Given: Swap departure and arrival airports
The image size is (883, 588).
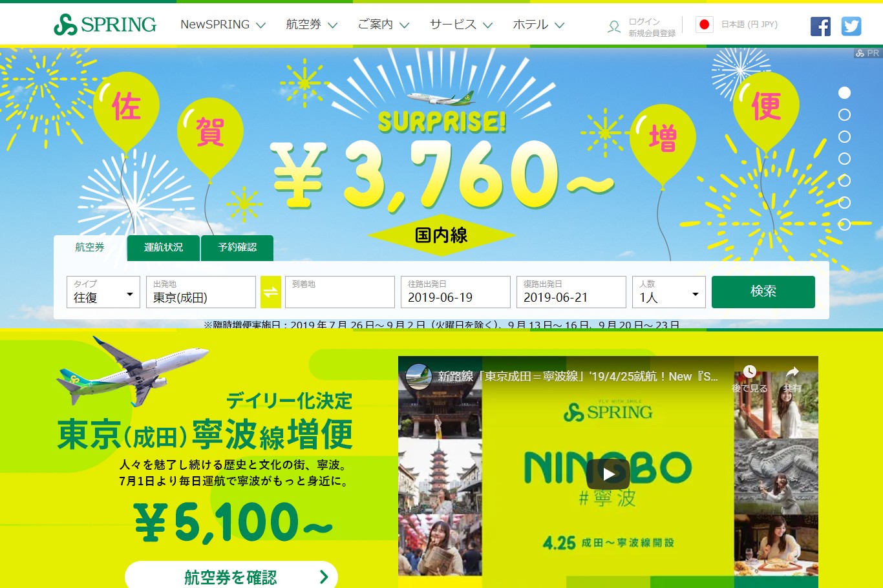Looking at the screenshot, I should pos(271,292).
